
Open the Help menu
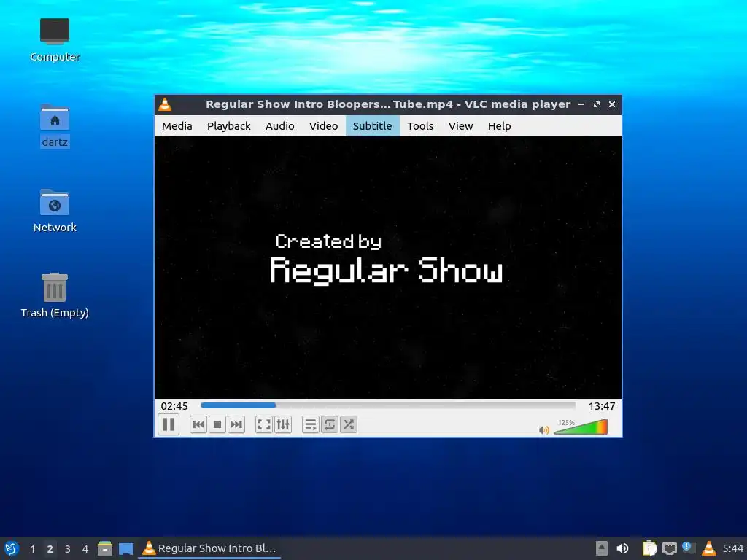click(x=499, y=125)
